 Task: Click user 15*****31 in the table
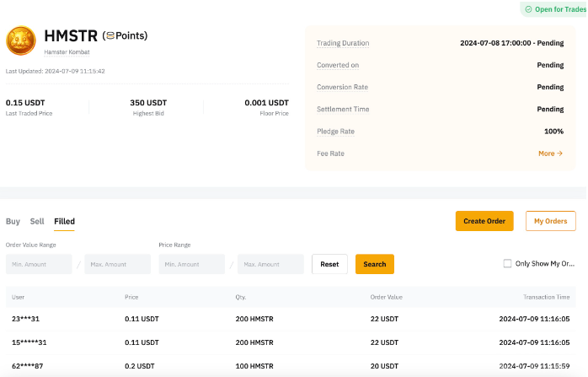[x=29, y=342]
